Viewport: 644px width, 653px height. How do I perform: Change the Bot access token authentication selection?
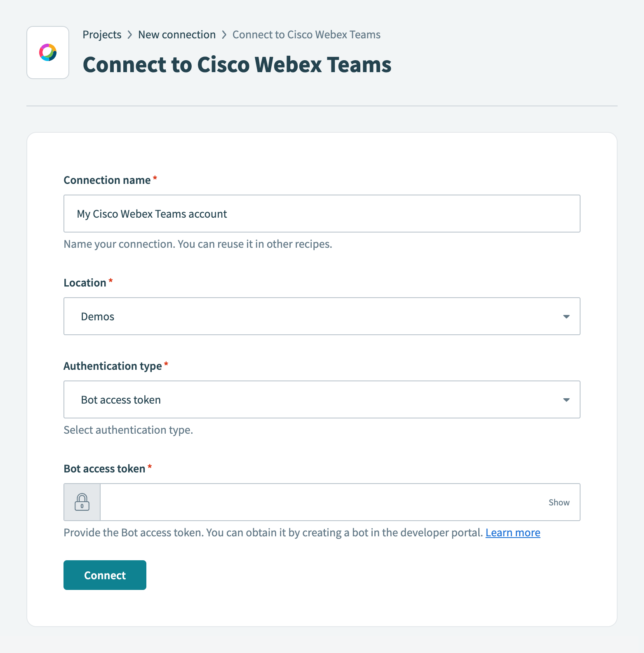pos(322,399)
